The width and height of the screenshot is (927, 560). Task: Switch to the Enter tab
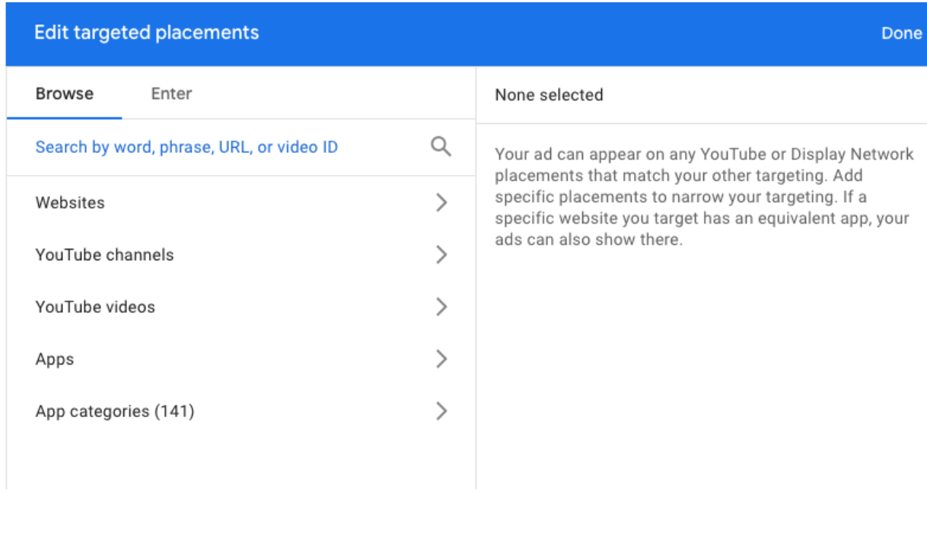(x=171, y=94)
